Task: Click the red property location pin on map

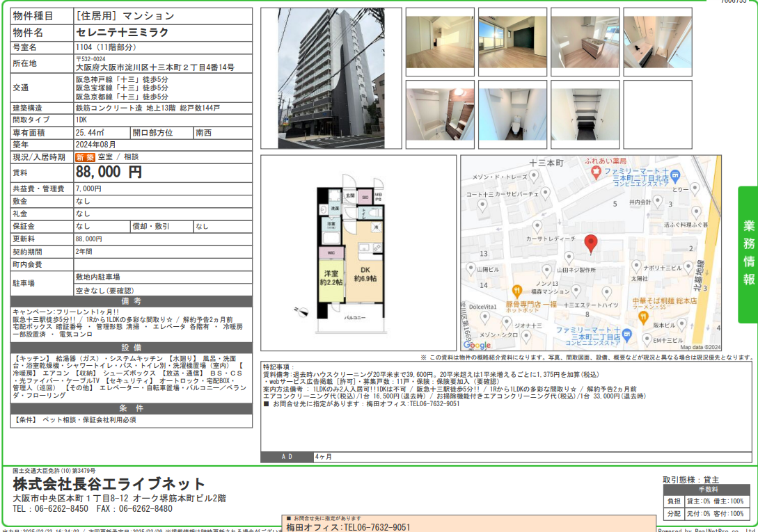Action: 591,243
